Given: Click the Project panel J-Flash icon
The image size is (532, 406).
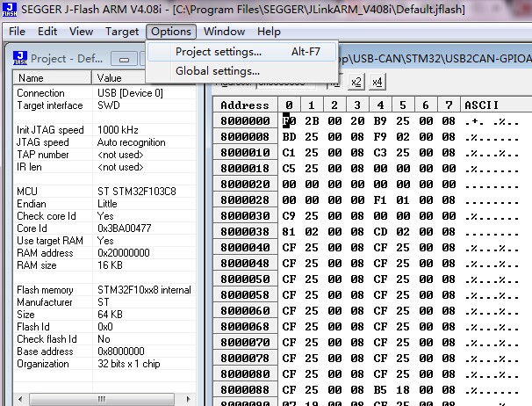Looking at the screenshot, I should [x=20, y=58].
